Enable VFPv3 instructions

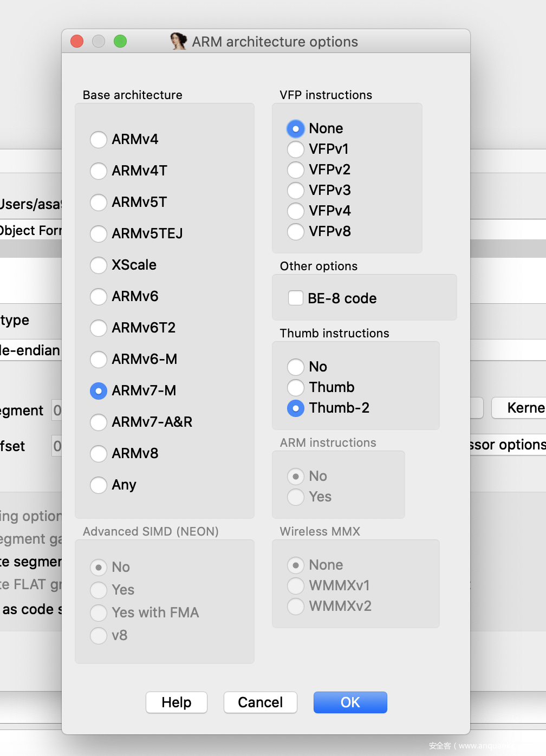coord(296,191)
